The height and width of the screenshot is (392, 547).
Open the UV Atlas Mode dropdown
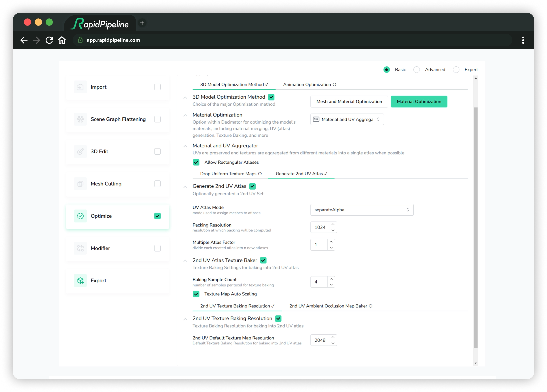pos(362,210)
